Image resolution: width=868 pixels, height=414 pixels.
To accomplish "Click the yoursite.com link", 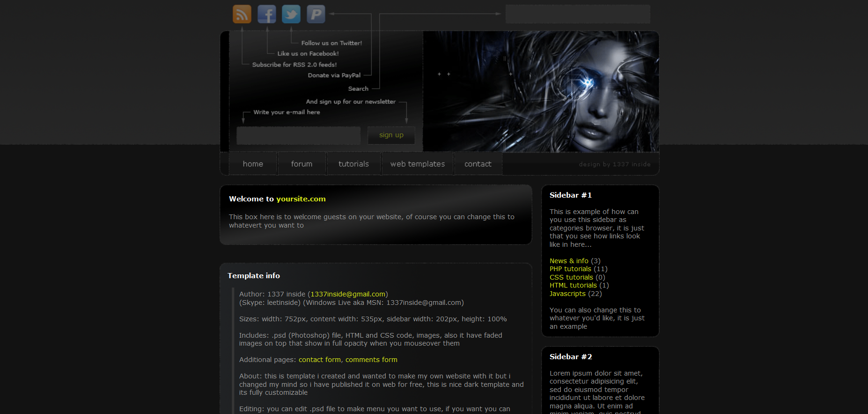I will 301,199.
